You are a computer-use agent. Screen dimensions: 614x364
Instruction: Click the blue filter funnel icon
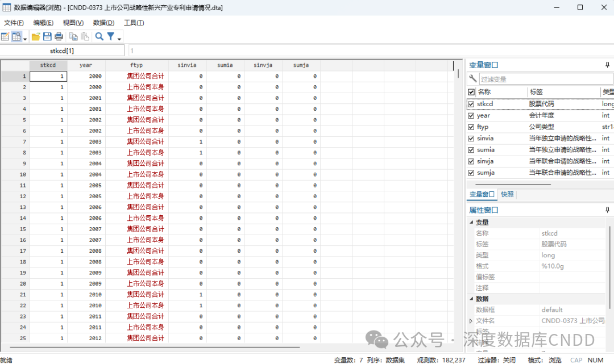coord(111,37)
